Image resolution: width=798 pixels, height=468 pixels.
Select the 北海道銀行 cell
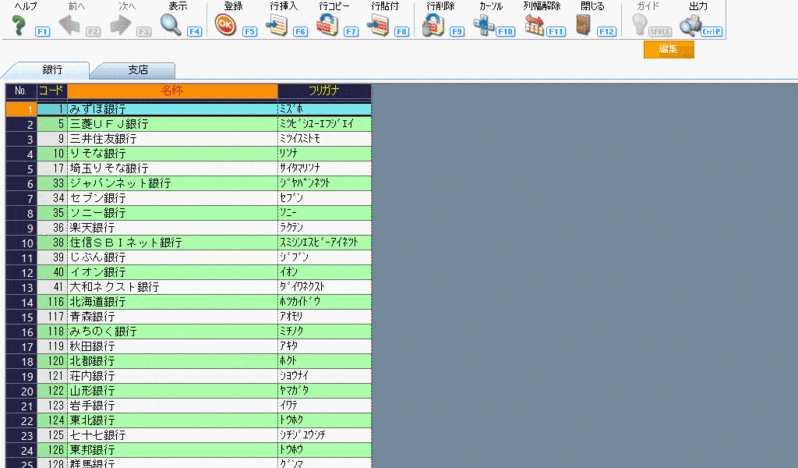click(173, 302)
